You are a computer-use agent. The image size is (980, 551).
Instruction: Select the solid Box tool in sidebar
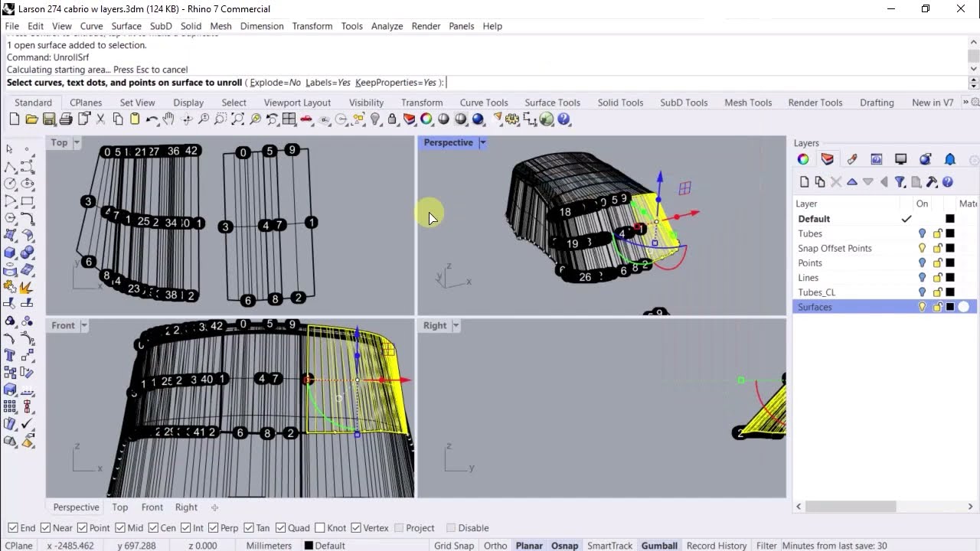coord(10,253)
